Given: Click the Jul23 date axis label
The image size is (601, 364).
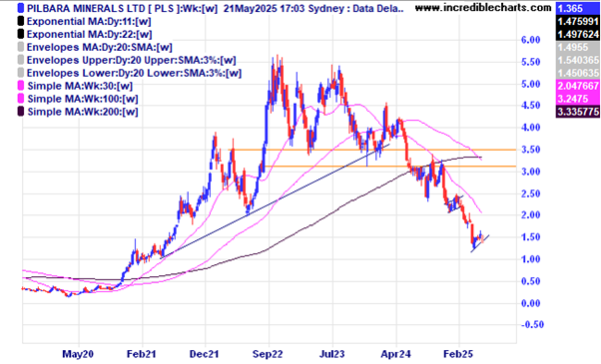Looking at the screenshot, I should [x=331, y=354].
